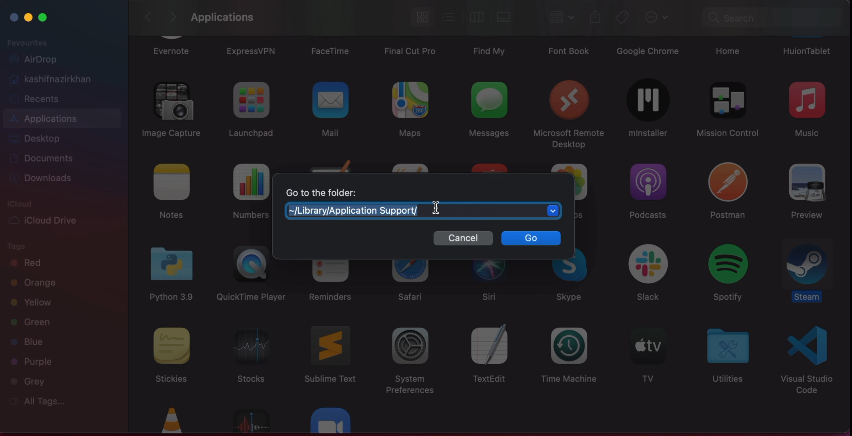Select the Stickies app icon
852x436 pixels.
171,346
